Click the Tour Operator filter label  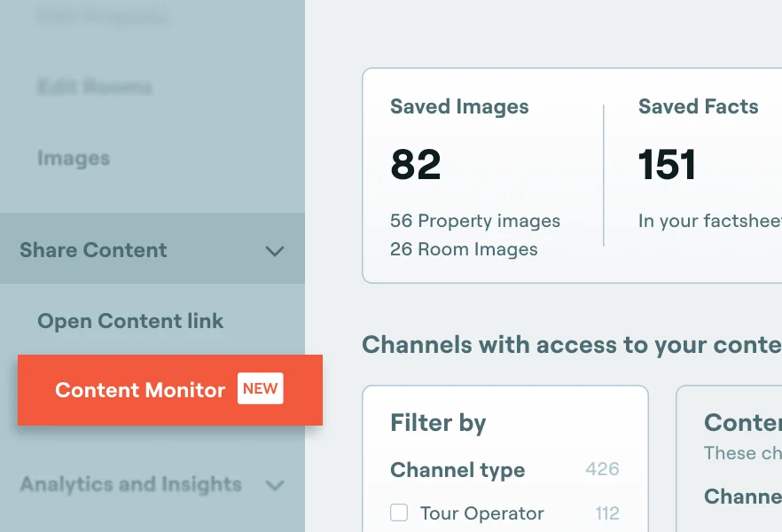click(x=481, y=513)
